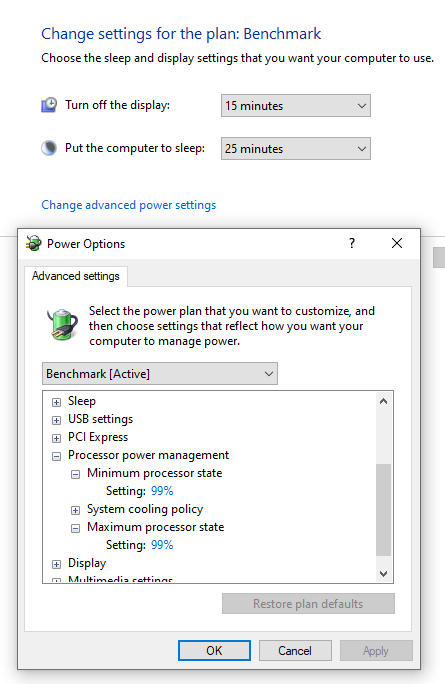Select the Display tree label
The height and width of the screenshot is (684, 445).
click(x=87, y=563)
